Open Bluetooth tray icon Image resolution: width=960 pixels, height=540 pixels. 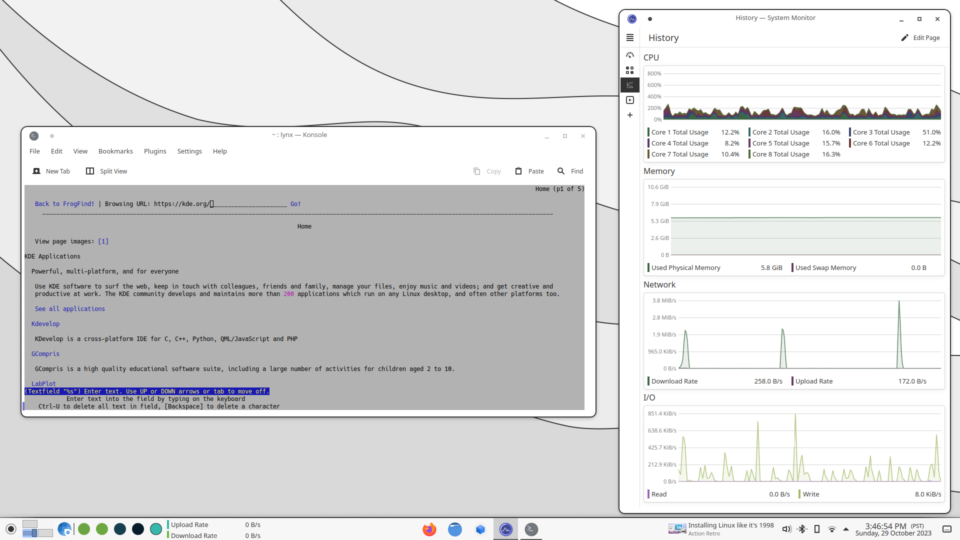pyautogui.click(x=802, y=529)
